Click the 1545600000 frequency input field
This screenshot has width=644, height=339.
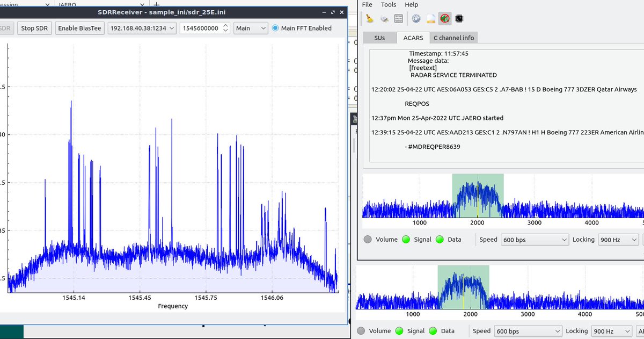pos(201,28)
